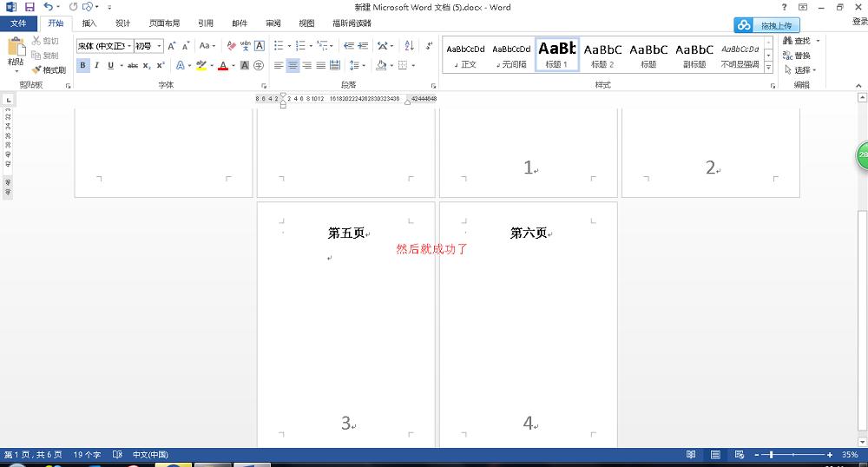This screenshot has width=868, height=467.
Task: Increase font size with grow font icon
Action: 172,46
